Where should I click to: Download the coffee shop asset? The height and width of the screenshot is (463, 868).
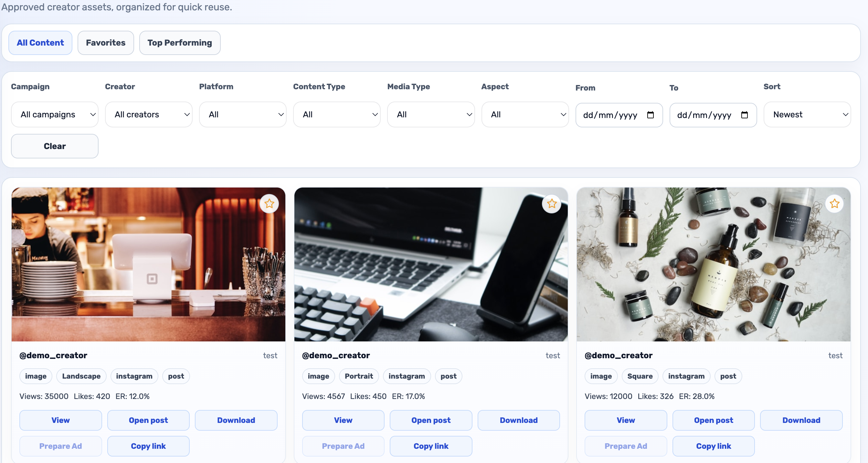pos(236,420)
